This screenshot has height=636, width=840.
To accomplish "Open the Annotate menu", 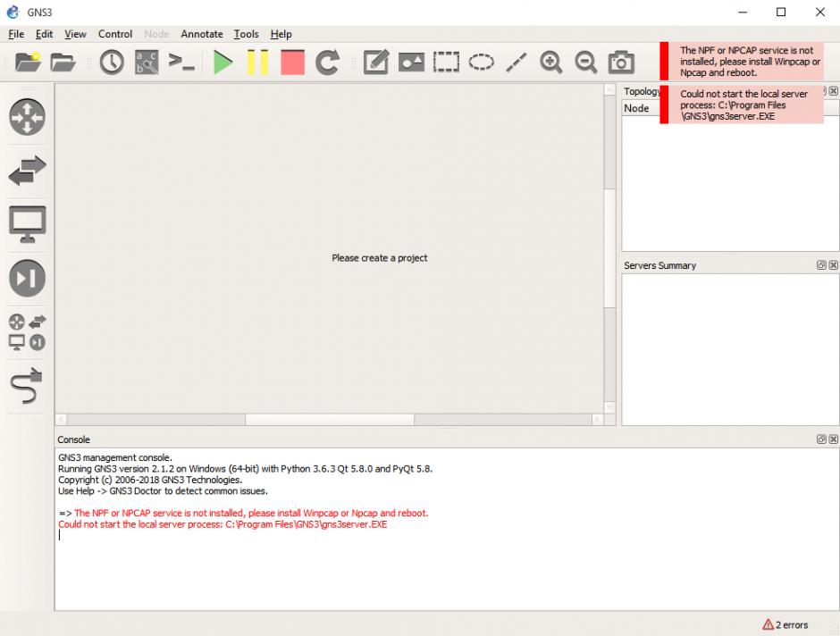I will (201, 34).
